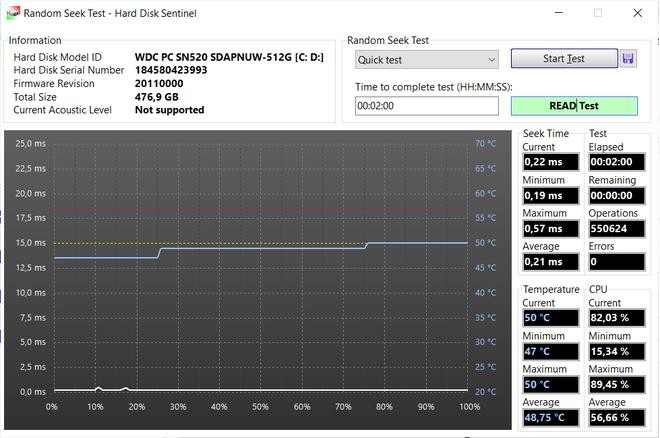Screen dimensions: 660x438
Task: Click the Seek Time Minimum value box
Action: [549, 195]
